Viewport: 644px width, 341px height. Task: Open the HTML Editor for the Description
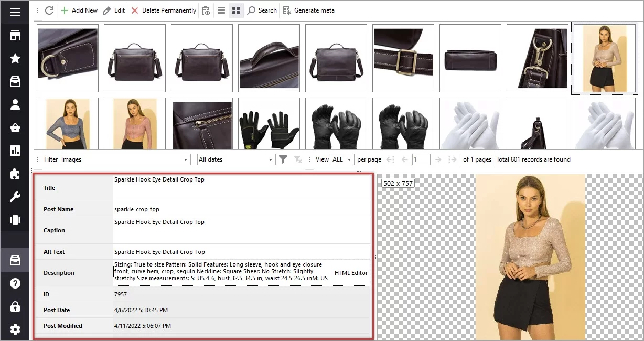[x=351, y=272]
